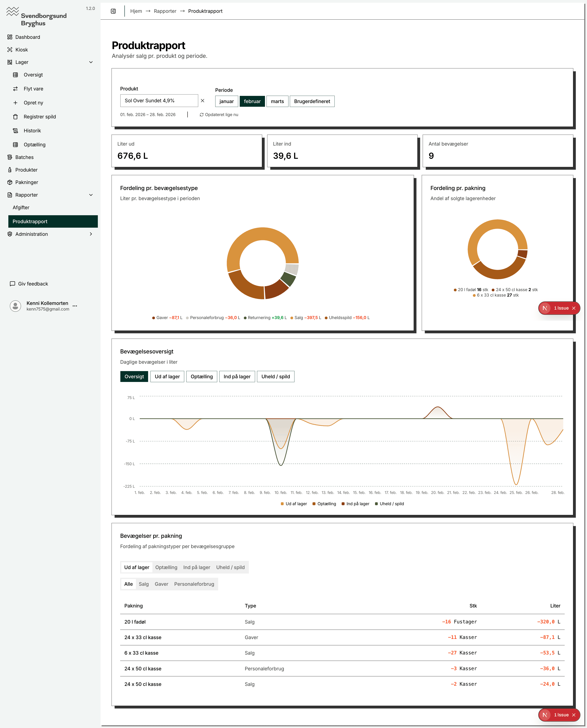Select the 6 x 33 cl kasse row
Image resolution: width=587 pixels, height=728 pixels.
click(x=342, y=653)
